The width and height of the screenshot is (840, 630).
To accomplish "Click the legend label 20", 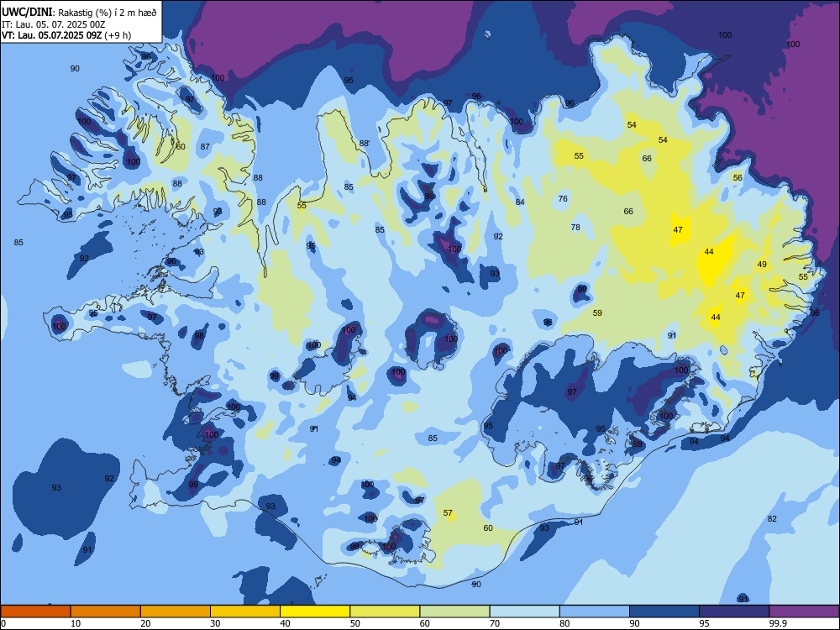I will click(x=145, y=623).
